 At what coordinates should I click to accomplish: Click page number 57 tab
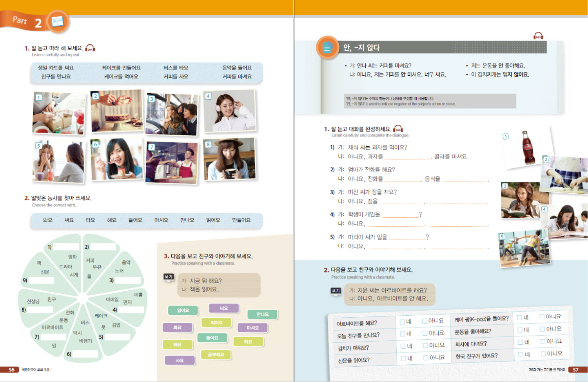(575, 369)
